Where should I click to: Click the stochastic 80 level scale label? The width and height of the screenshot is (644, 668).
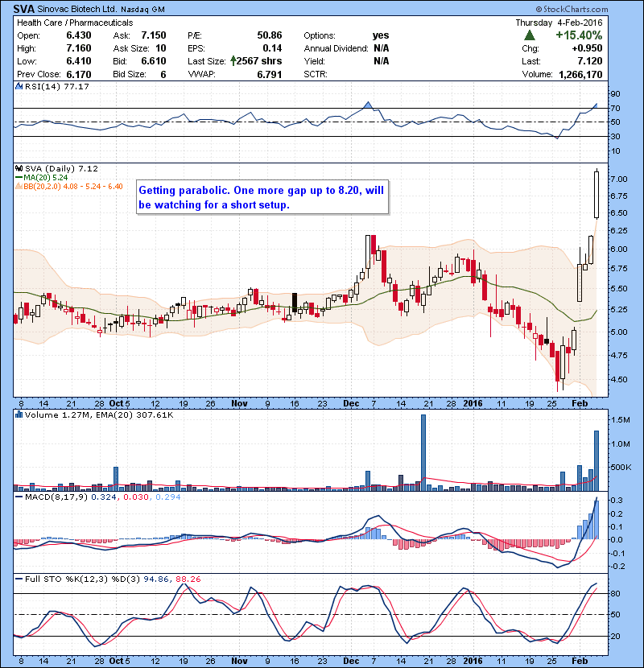coord(616,593)
